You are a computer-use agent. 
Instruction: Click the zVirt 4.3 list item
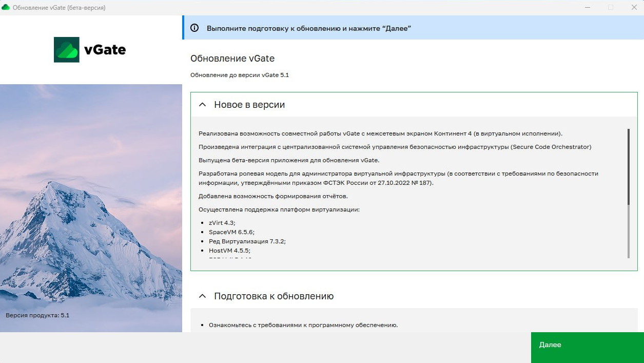pos(222,223)
